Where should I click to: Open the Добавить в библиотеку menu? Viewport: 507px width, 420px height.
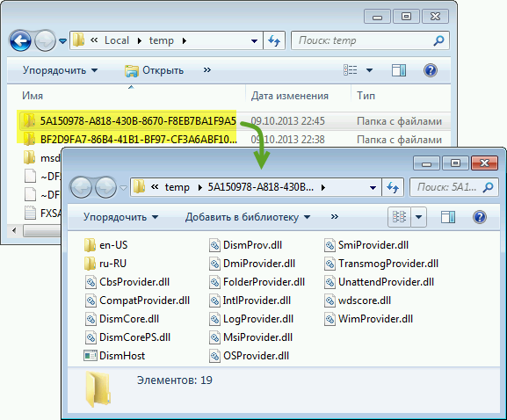248,217
